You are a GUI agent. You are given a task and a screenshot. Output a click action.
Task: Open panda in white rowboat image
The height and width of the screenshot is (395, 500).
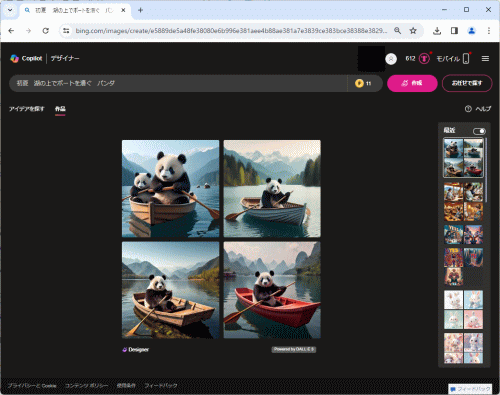(272, 189)
